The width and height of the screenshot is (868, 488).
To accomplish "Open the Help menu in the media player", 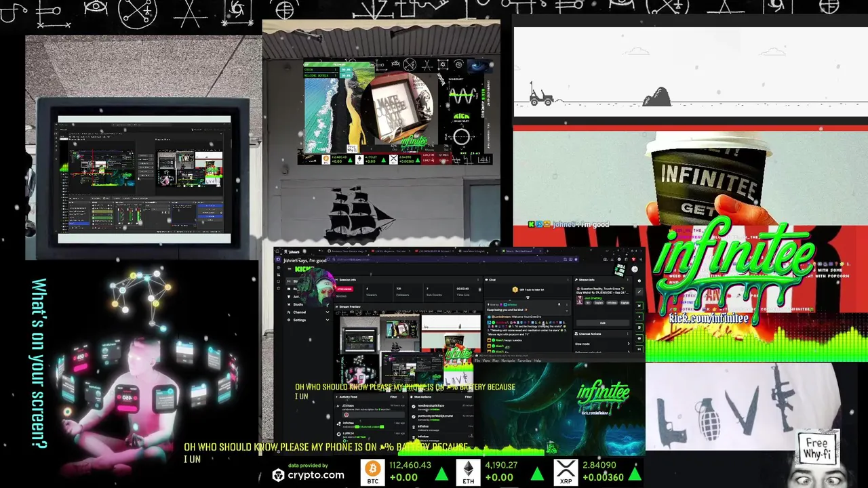I will pos(537,361).
